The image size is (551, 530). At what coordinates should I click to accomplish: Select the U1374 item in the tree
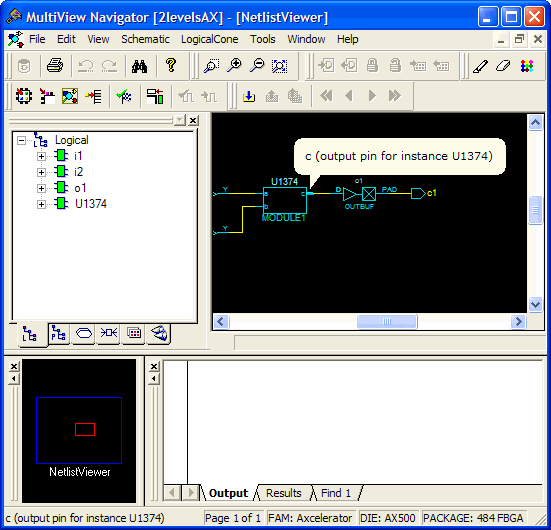point(91,204)
